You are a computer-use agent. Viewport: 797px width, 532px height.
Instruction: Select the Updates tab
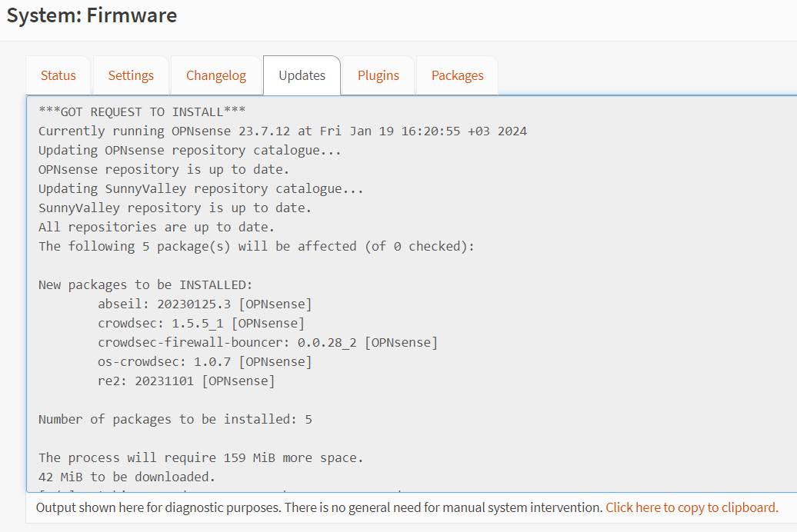[x=301, y=75]
